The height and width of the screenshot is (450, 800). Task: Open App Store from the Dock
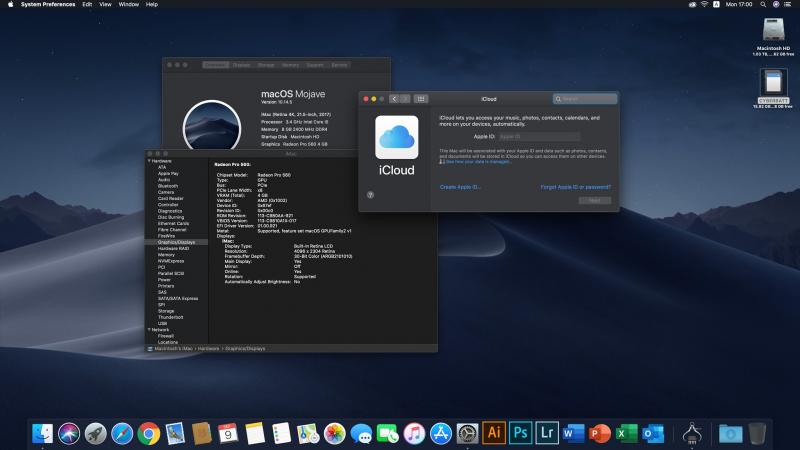[441, 434]
